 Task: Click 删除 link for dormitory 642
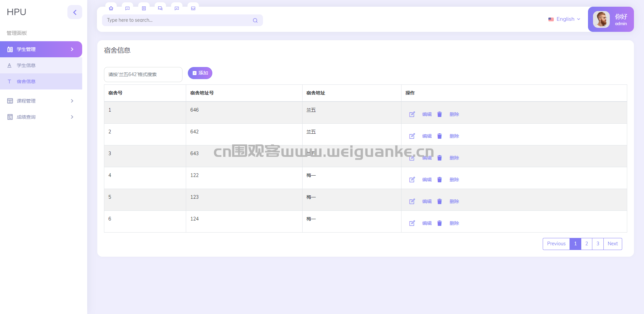(x=454, y=136)
